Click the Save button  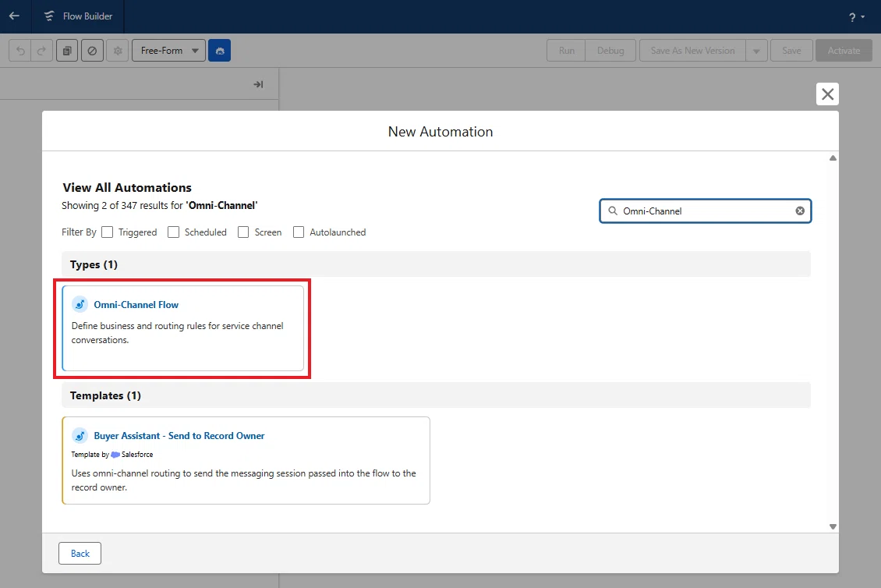(791, 51)
